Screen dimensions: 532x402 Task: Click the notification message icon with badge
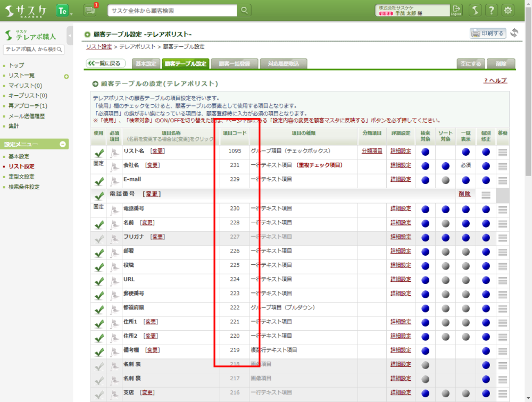[x=90, y=10]
